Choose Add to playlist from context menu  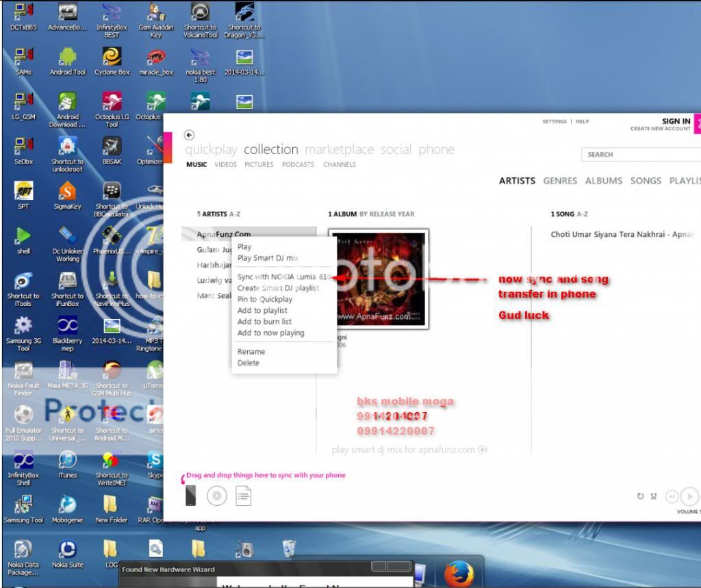(x=262, y=310)
